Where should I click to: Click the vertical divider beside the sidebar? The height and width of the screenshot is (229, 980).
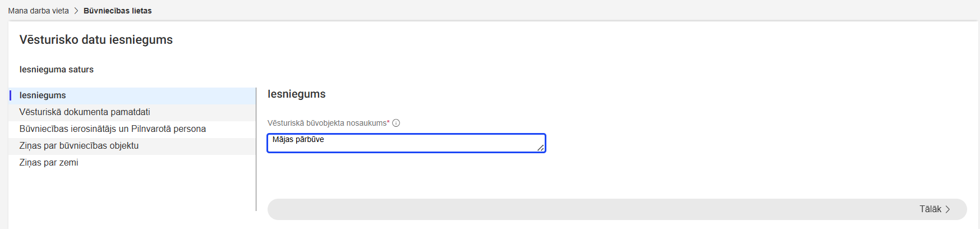[x=256, y=149]
